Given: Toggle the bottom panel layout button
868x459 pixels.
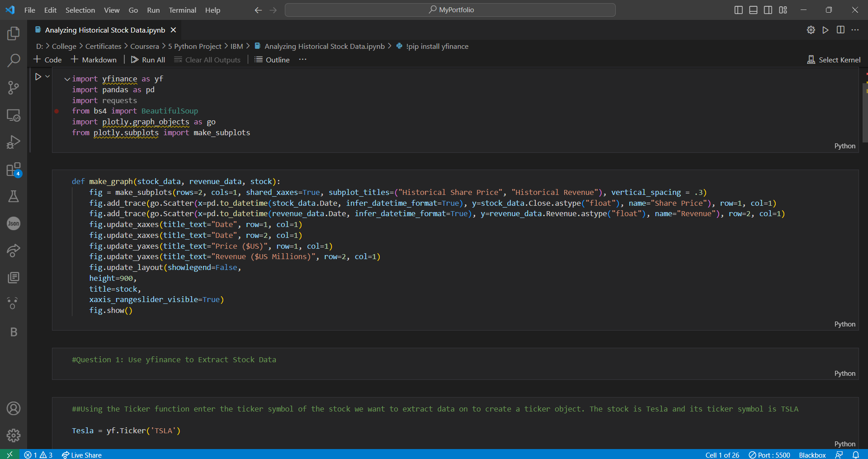Looking at the screenshot, I should pyautogui.click(x=753, y=10).
